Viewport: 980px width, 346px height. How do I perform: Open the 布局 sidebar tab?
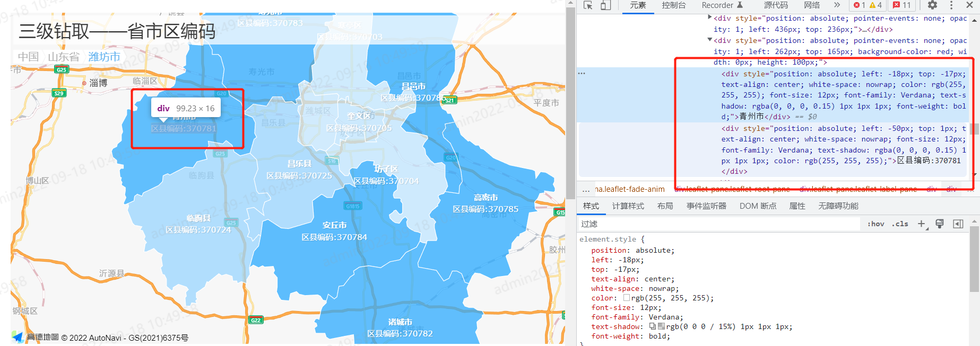(x=665, y=206)
